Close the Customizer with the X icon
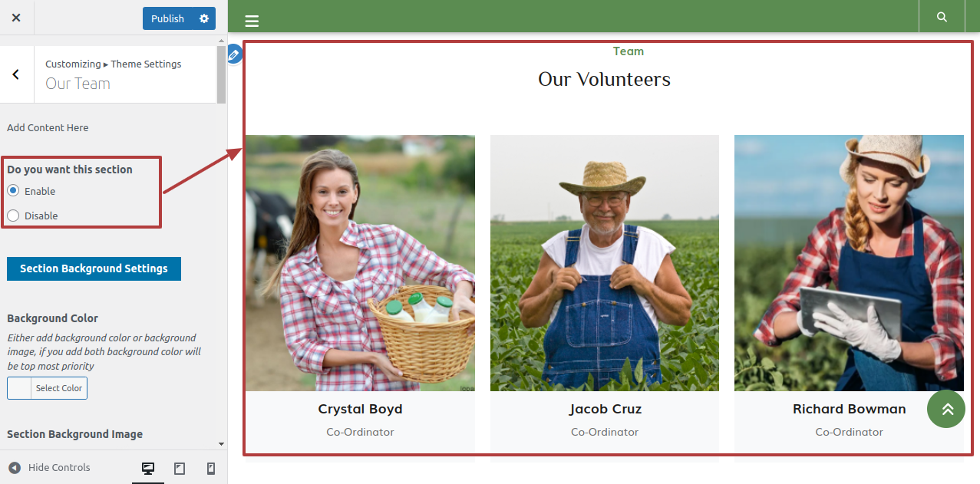980x484 pixels. pos(16,18)
